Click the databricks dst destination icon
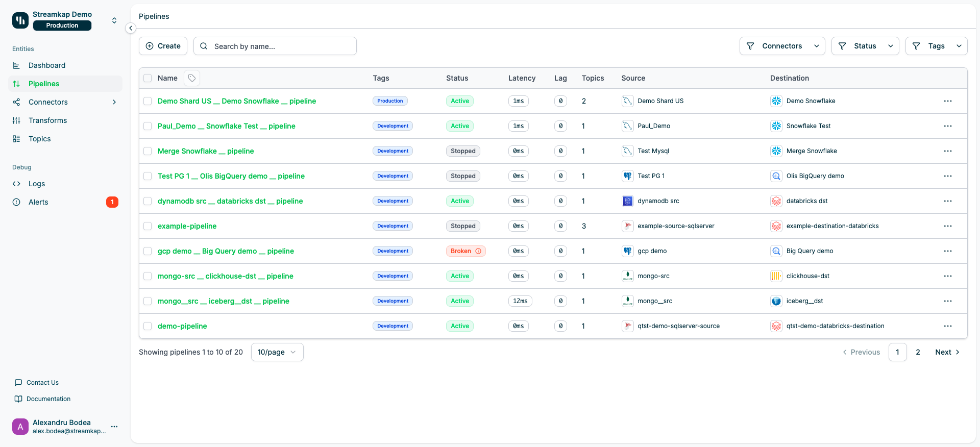Screen dimensions: 980x447 tap(776, 201)
